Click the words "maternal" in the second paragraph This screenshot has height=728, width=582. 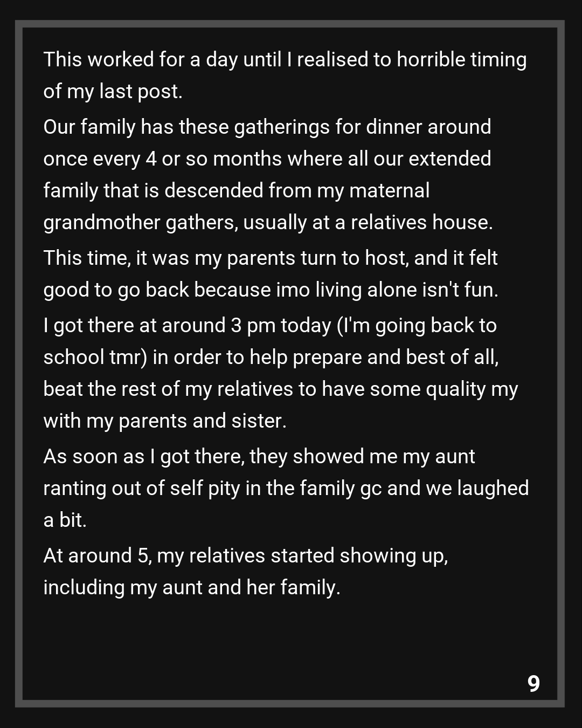pos(389,191)
